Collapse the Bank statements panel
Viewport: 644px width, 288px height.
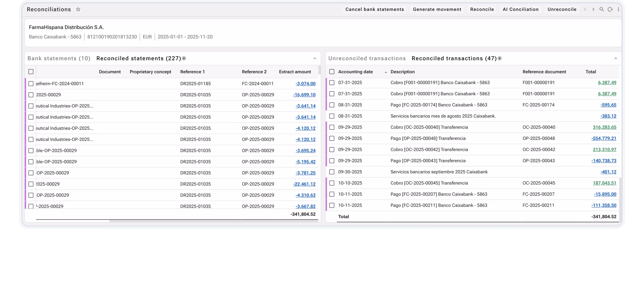pyautogui.click(x=315, y=59)
